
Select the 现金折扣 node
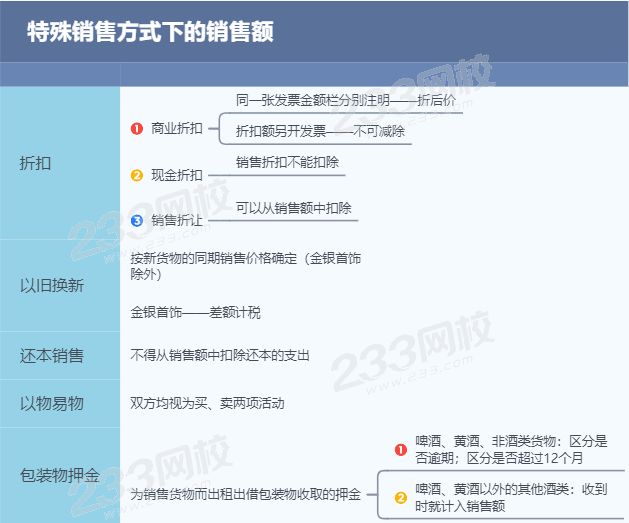[177, 175]
